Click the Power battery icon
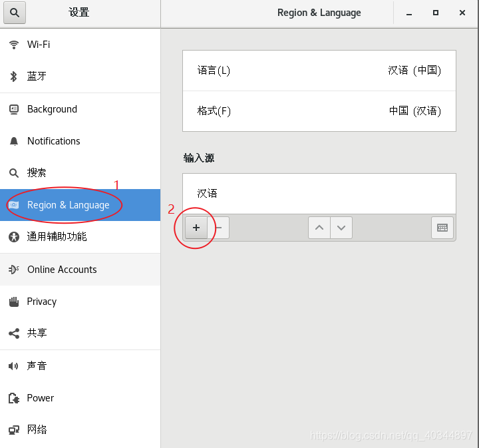The width and height of the screenshot is (479, 448). [14, 398]
